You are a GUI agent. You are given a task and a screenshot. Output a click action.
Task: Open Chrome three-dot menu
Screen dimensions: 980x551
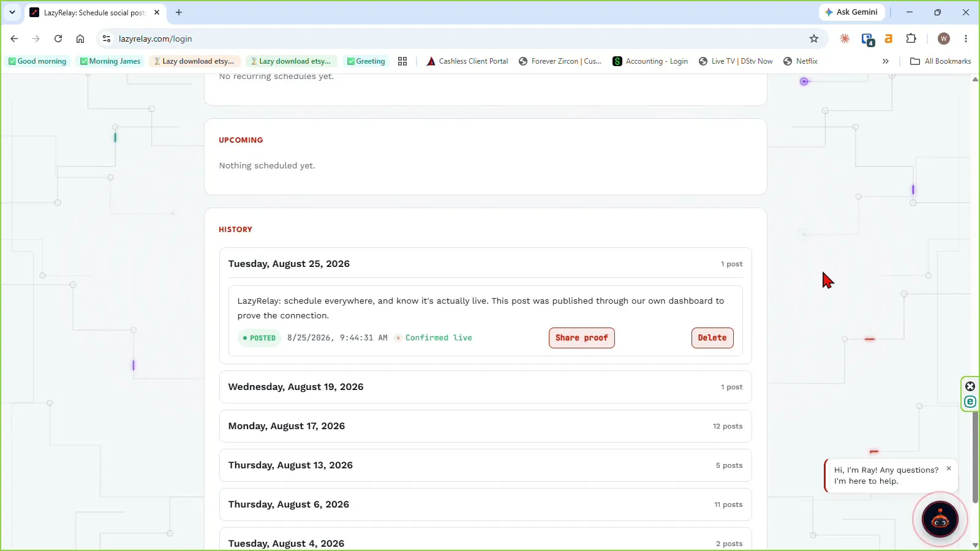[x=966, y=39]
